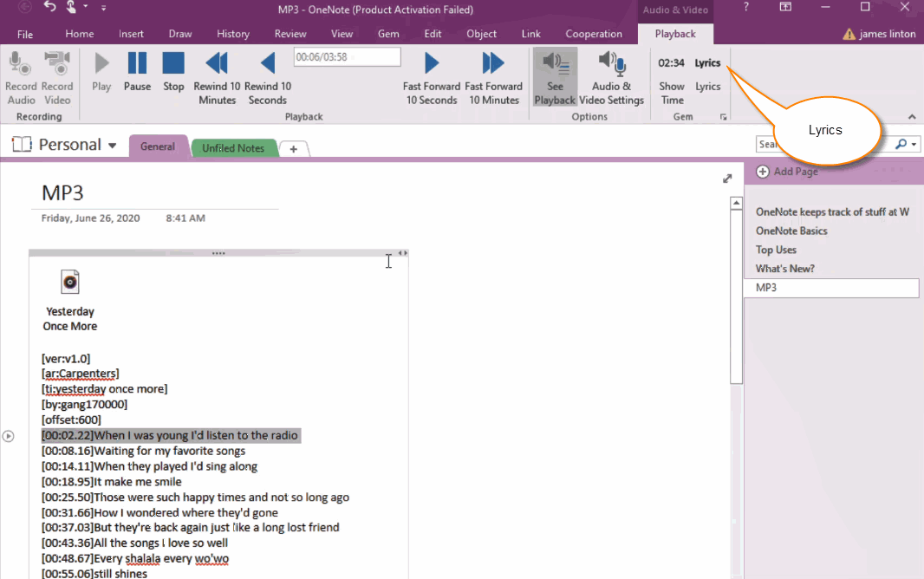Stop the audio playback
The height and width of the screenshot is (579, 924).
click(x=173, y=71)
